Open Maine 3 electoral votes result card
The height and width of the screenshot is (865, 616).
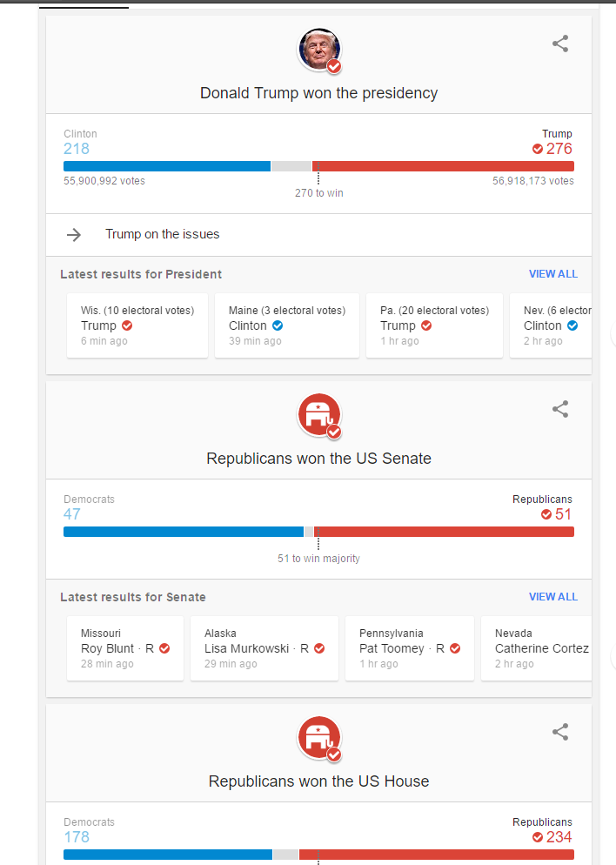[286, 325]
